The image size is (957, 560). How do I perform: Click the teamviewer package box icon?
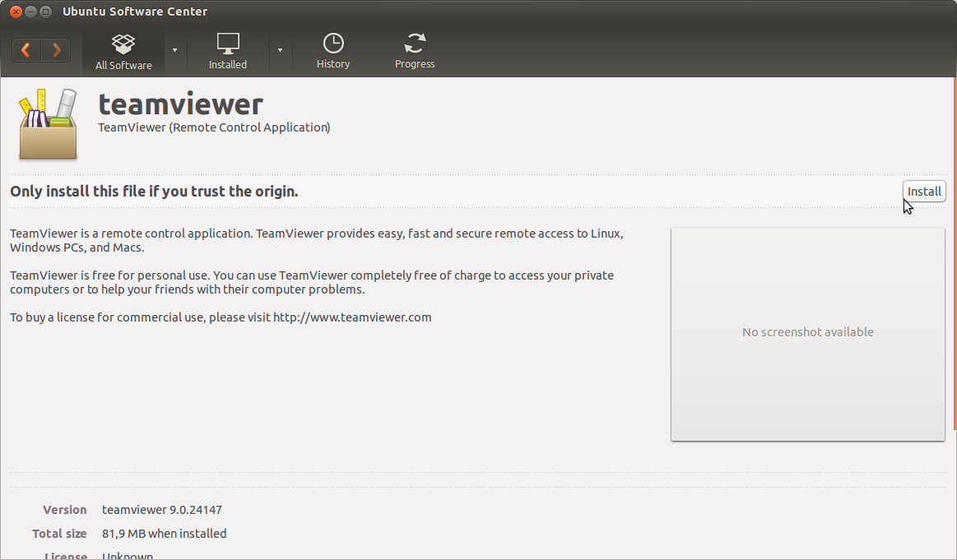point(49,124)
